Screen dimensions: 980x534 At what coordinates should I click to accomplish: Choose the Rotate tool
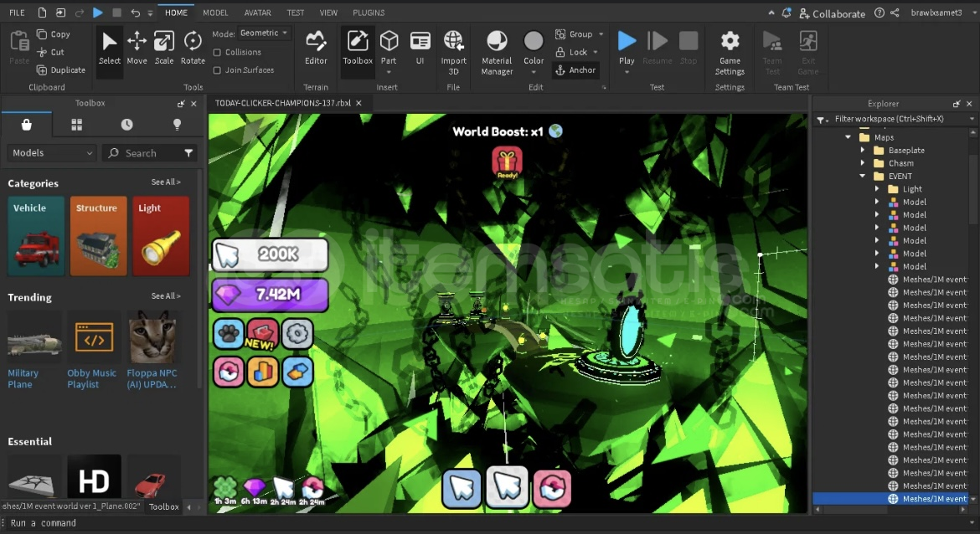pyautogui.click(x=193, y=48)
